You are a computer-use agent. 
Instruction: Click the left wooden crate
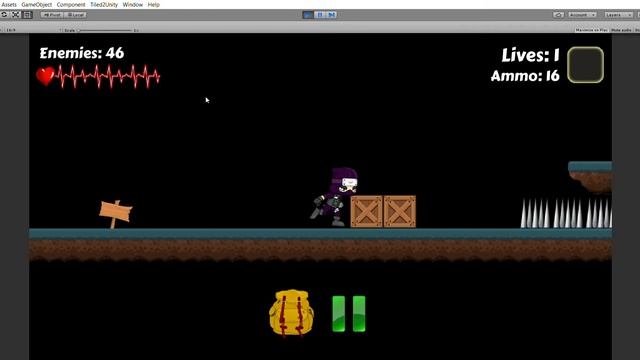pos(367,211)
